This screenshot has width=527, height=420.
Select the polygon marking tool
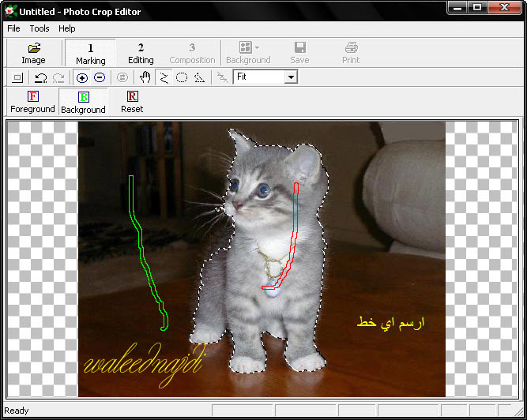[199, 77]
